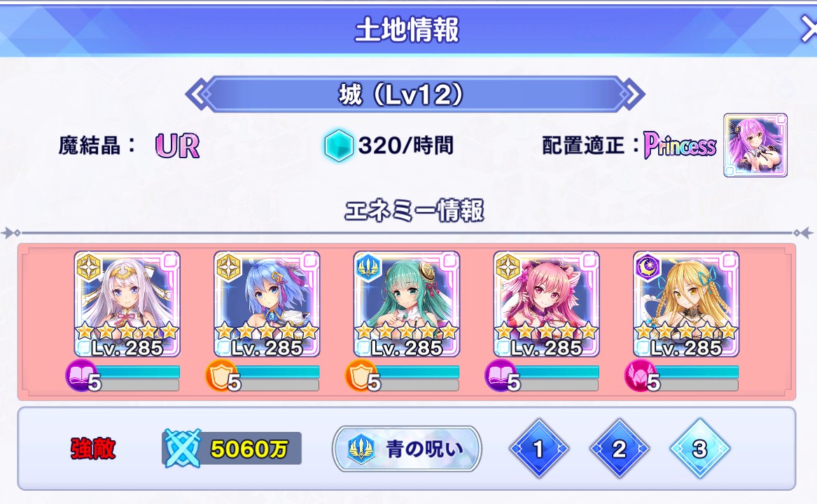Viewport: 817px width, 504px height.
Task: Click the orange shield icon under blue-haired enemy
Action: pyautogui.click(x=221, y=375)
